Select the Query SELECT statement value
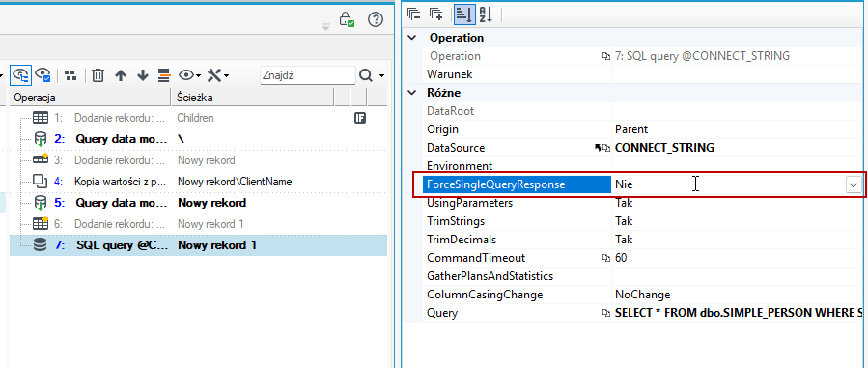 pos(739,313)
